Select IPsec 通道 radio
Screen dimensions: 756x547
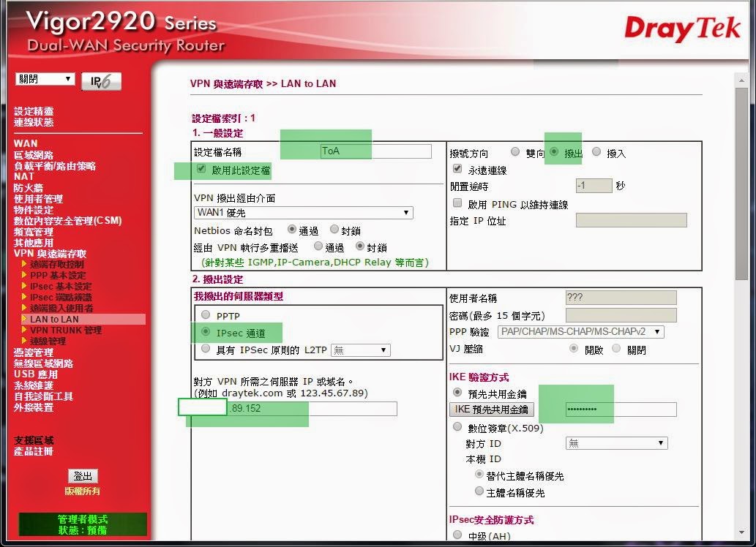coord(206,331)
